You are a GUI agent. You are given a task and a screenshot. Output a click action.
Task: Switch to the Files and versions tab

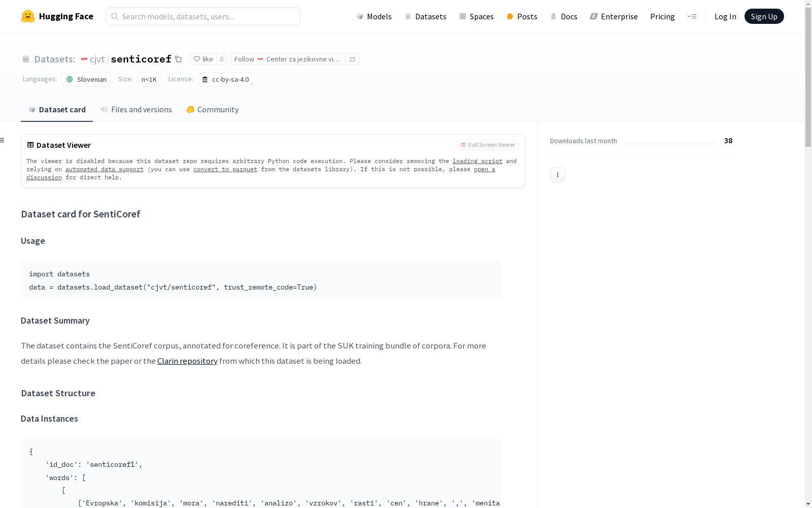[x=136, y=110]
